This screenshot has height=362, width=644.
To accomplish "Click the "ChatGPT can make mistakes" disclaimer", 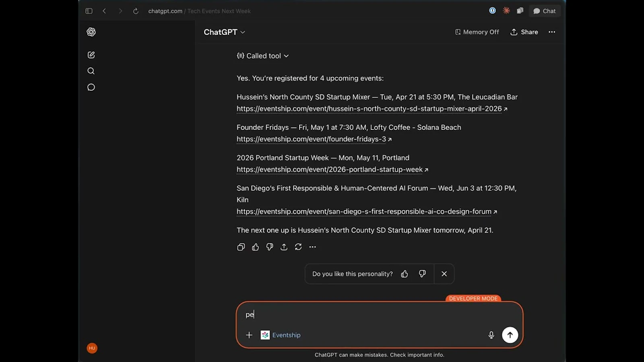I will point(380,355).
